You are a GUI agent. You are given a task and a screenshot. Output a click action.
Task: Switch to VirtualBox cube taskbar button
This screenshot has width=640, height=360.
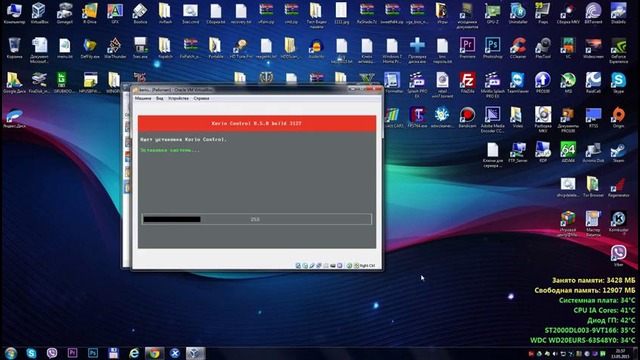coord(195,353)
